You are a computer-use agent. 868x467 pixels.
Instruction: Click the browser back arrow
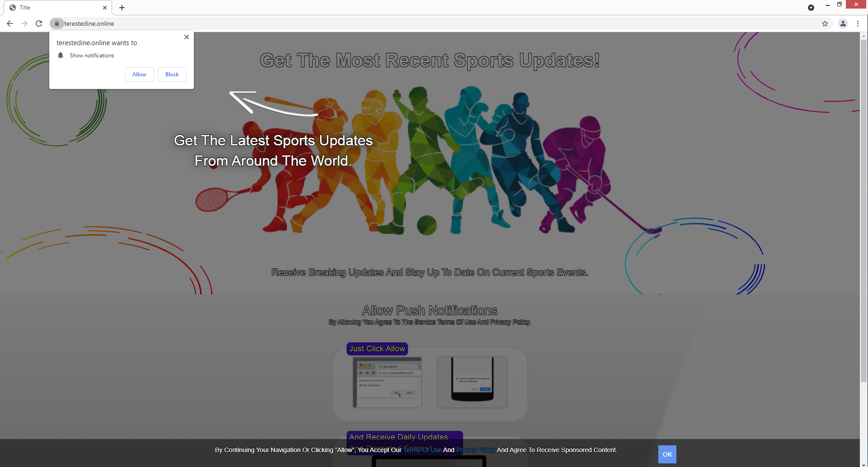(x=10, y=23)
